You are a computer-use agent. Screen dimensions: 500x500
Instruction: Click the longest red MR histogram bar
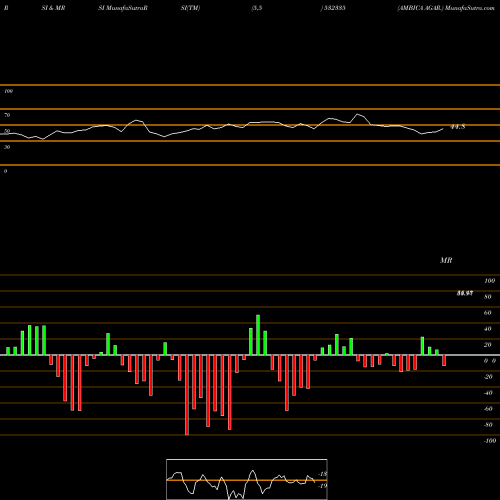pyautogui.click(x=187, y=395)
